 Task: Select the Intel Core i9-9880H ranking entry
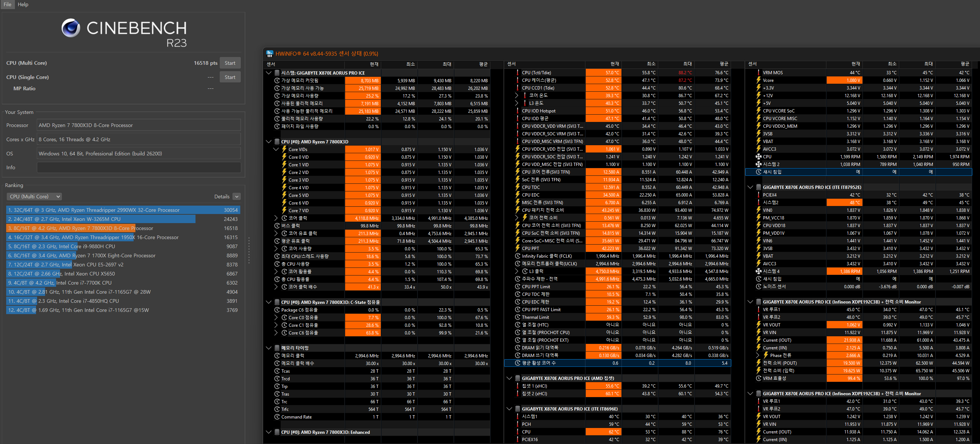point(123,246)
